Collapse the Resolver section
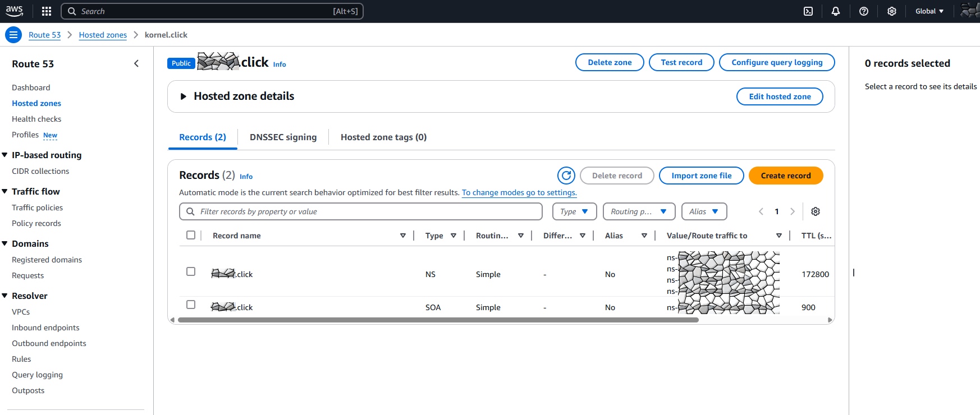This screenshot has height=415, width=980. pos(4,296)
